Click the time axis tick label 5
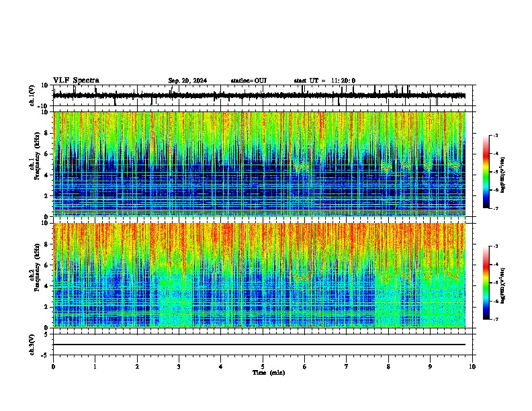The image size is (532, 411). point(263,367)
